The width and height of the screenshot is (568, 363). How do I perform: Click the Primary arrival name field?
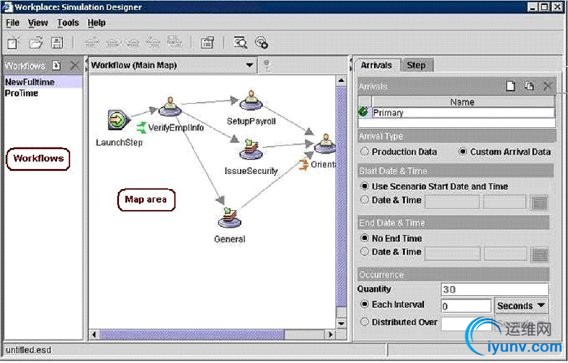coord(463,113)
